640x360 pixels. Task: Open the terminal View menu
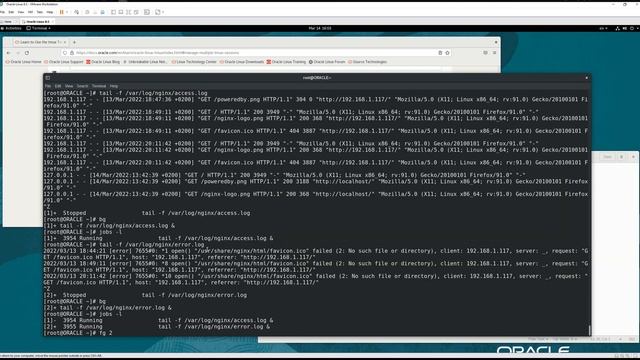69,86
